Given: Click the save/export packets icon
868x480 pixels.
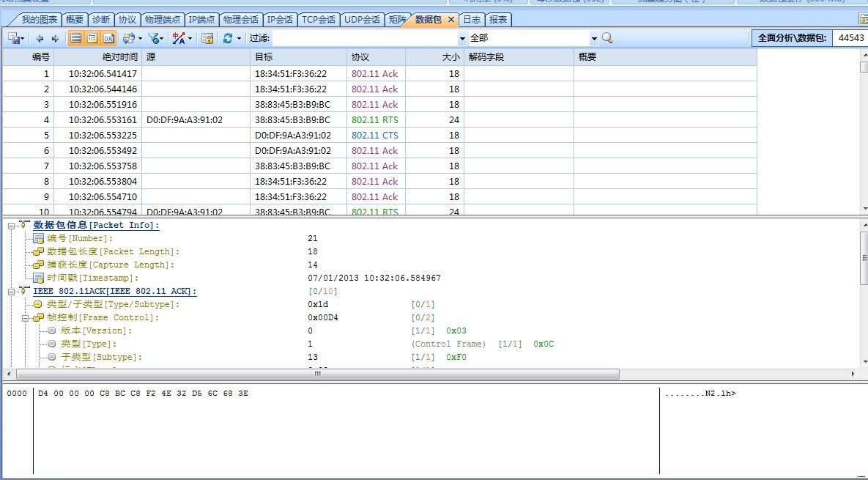Looking at the screenshot, I should (x=14, y=38).
